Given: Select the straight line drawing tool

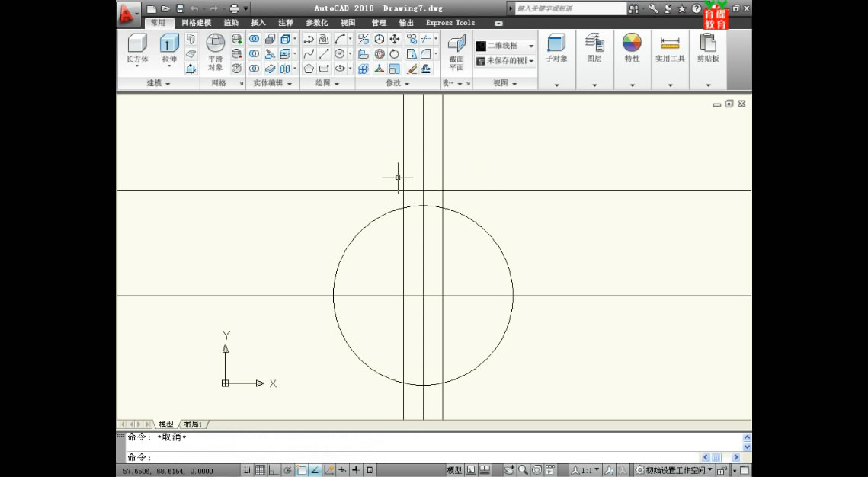Looking at the screenshot, I should (x=324, y=53).
